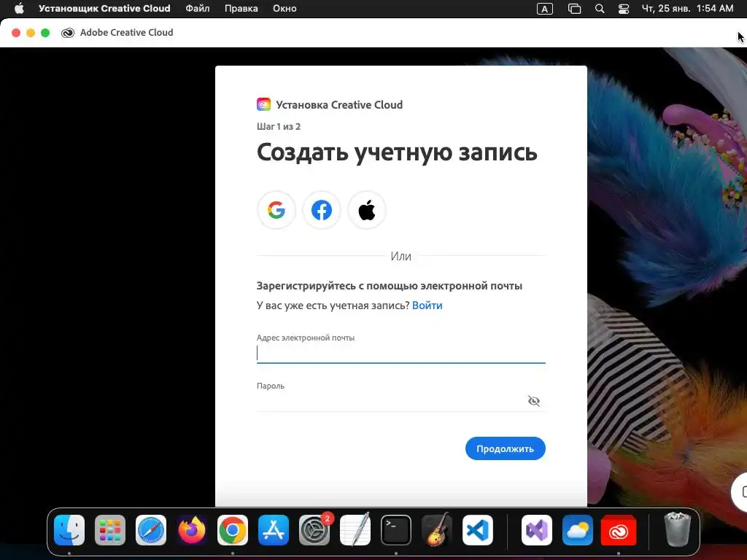
Task: Click the Зарегистрируйтесь с помощью электронной почты text
Action: point(390,286)
